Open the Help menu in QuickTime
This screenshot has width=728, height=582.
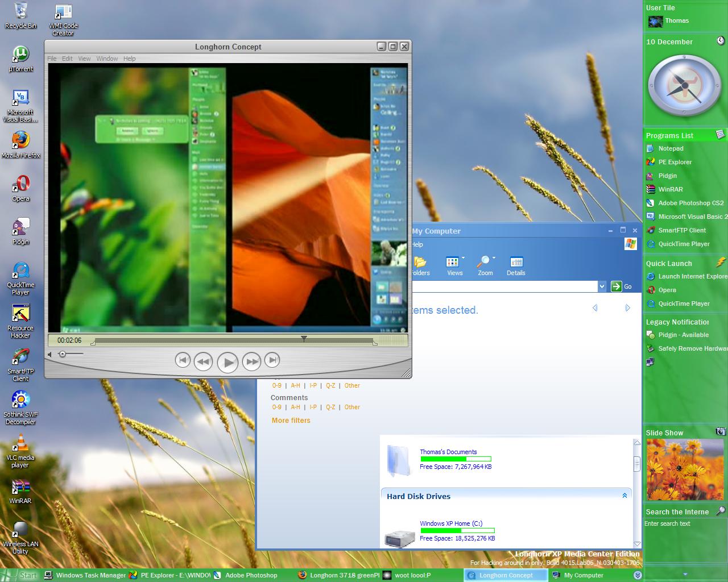click(130, 59)
